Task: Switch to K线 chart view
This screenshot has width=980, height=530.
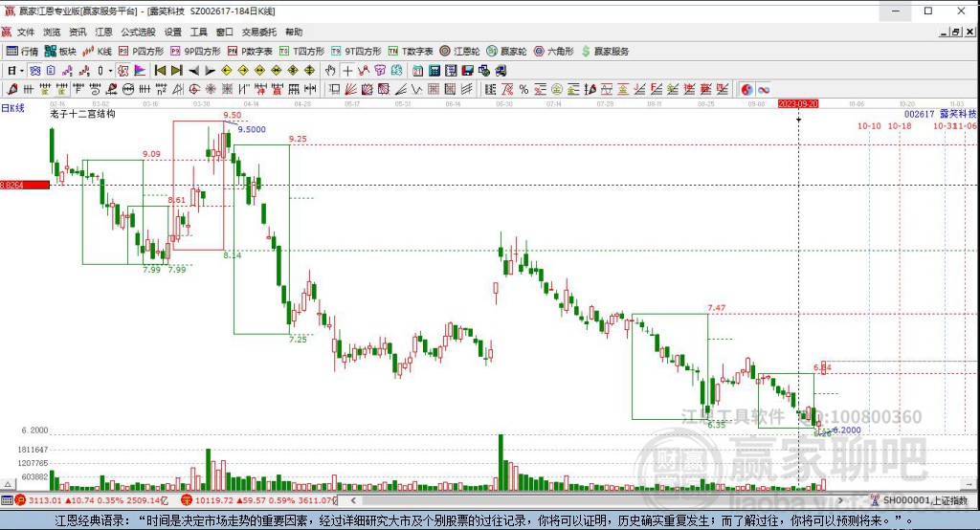Action: pyautogui.click(x=97, y=52)
